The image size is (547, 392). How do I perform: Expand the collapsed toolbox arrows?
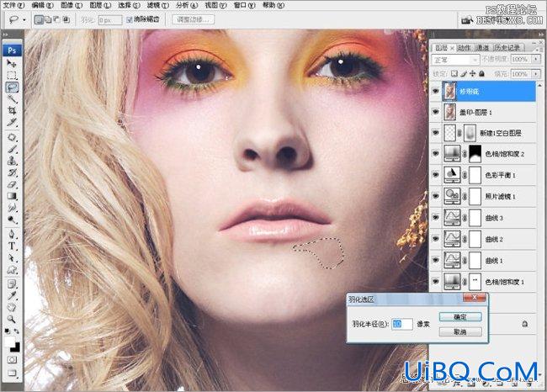[x=6, y=34]
